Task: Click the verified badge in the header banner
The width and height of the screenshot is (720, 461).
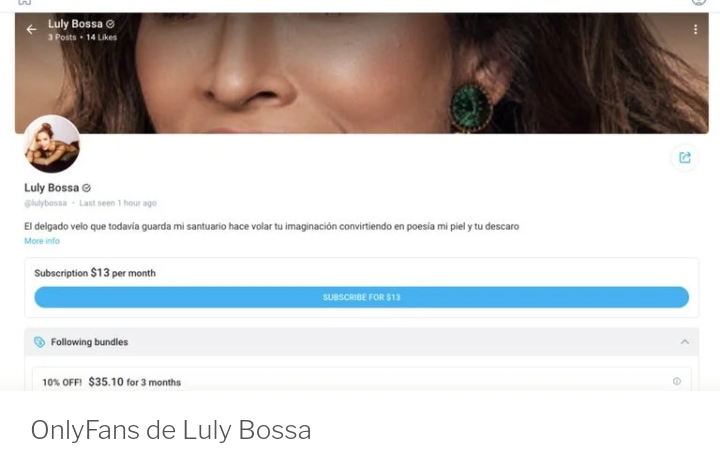Action: (x=110, y=24)
